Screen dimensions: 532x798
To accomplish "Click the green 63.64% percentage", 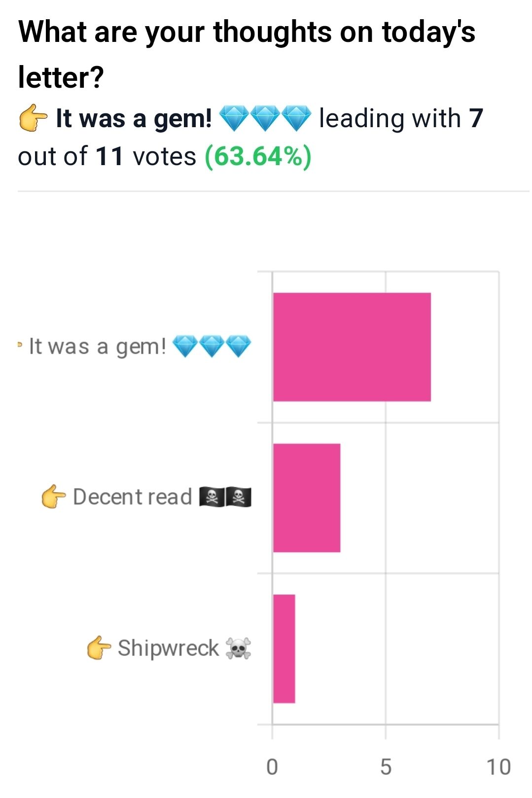I will 258,157.
